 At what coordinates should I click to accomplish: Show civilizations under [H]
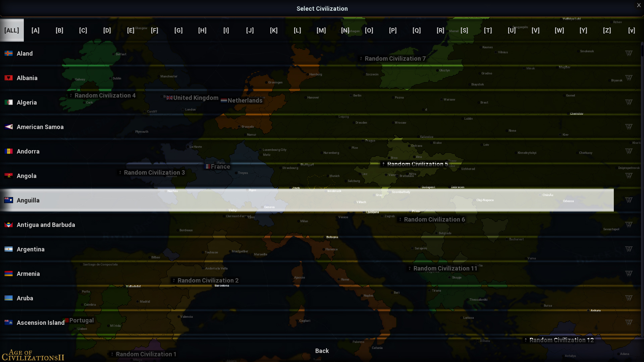[202, 30]
